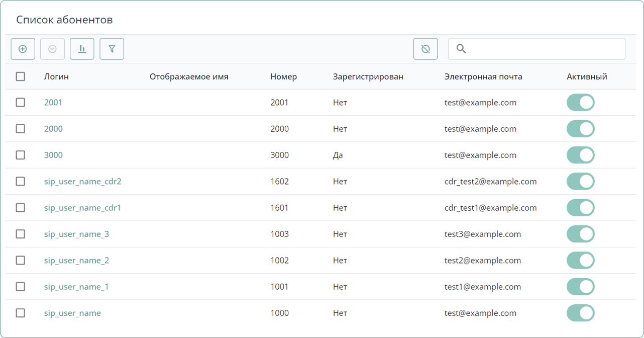Open the column settings icon on toolbar
Viewport: 644px width, 338px height.
[82, 48]
